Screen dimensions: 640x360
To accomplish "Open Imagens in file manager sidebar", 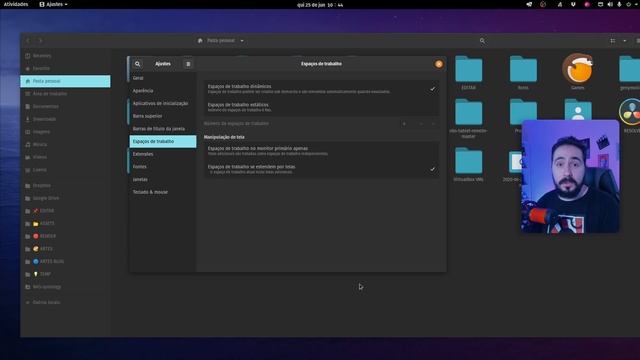I will pyautogui.click(x=65, y=131).
